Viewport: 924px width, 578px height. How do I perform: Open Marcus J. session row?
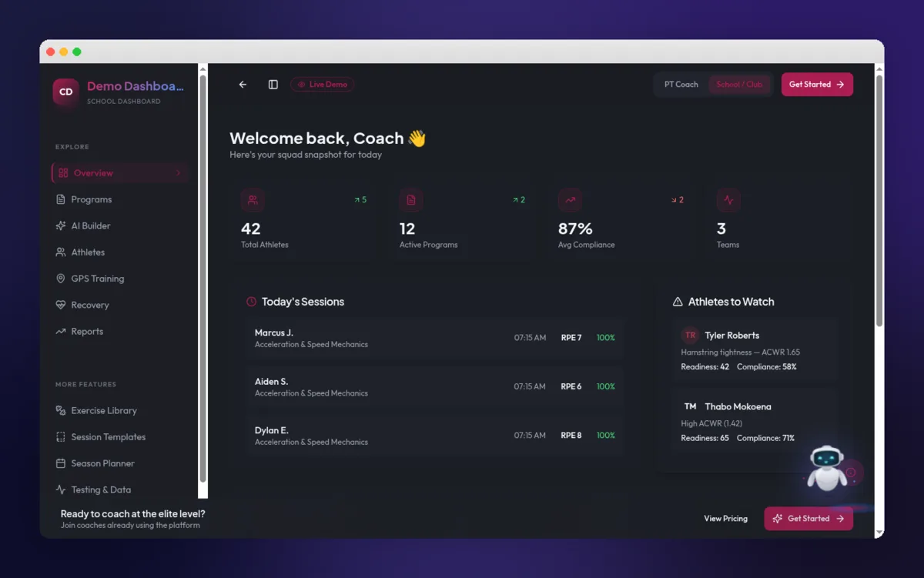click(434, 339)
